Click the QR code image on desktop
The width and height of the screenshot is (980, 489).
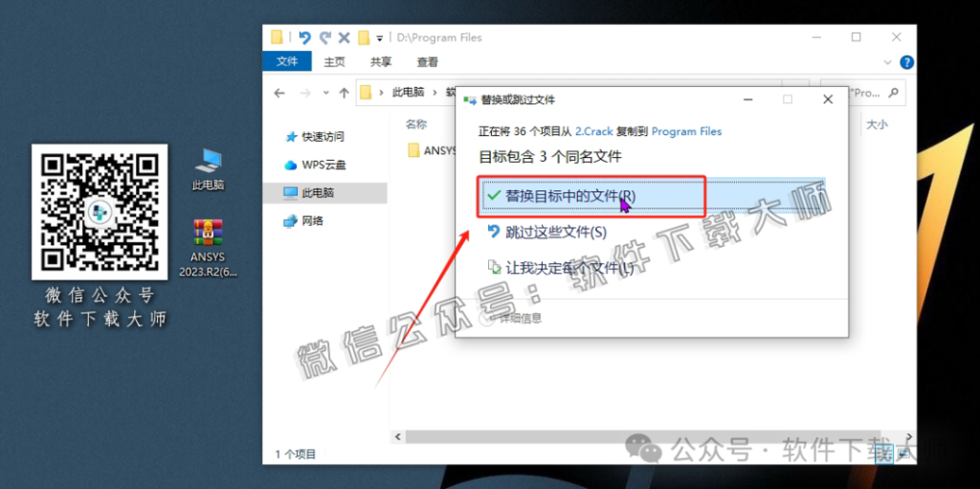point(100,211)
